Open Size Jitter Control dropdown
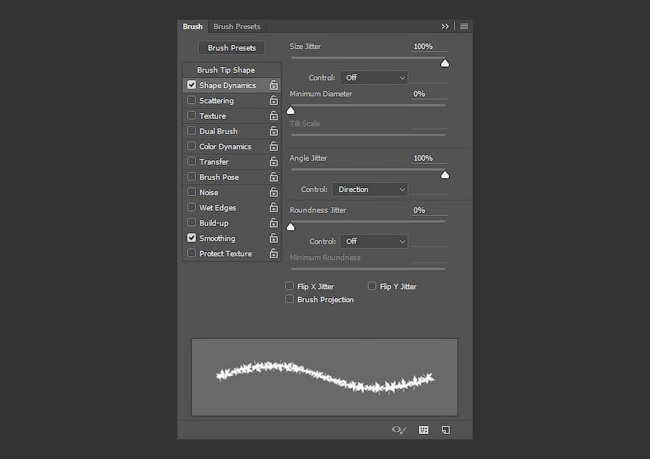 (374, 78)
